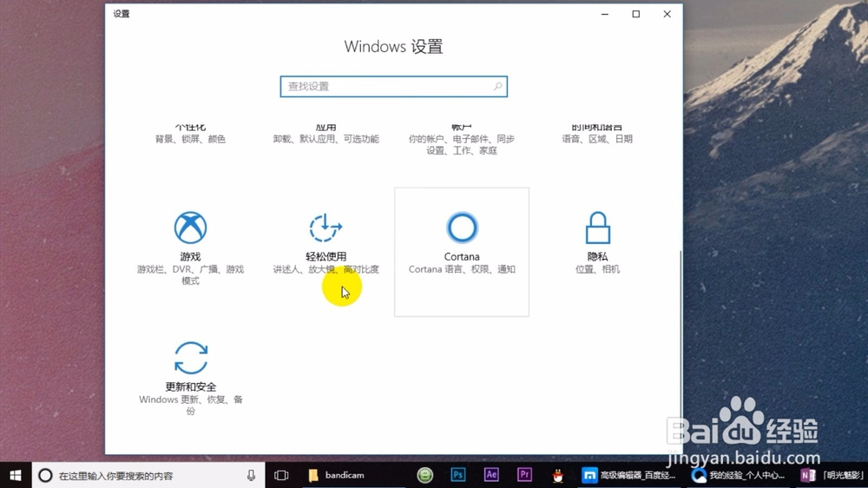Maximize the 设置 window
Viewport: 868px width, 488px height.
pos(636,14)
